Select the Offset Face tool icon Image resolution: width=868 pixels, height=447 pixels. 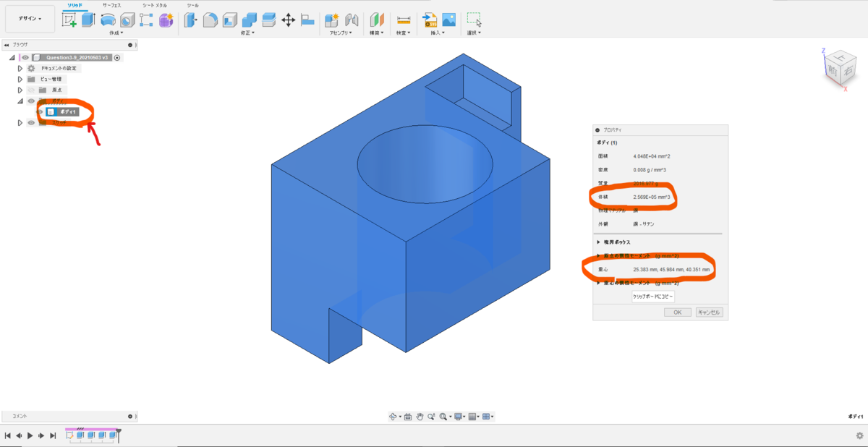[x=269, y=20]
